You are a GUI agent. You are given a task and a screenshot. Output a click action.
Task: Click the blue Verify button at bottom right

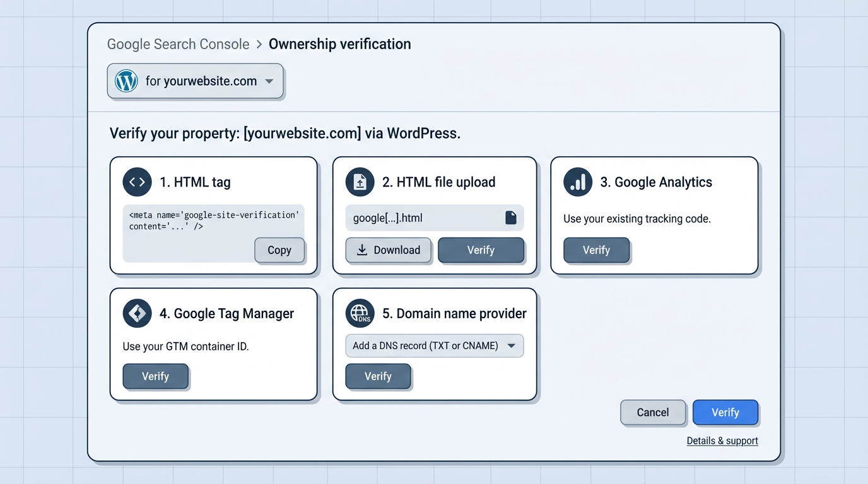click(x=725, y=412)
